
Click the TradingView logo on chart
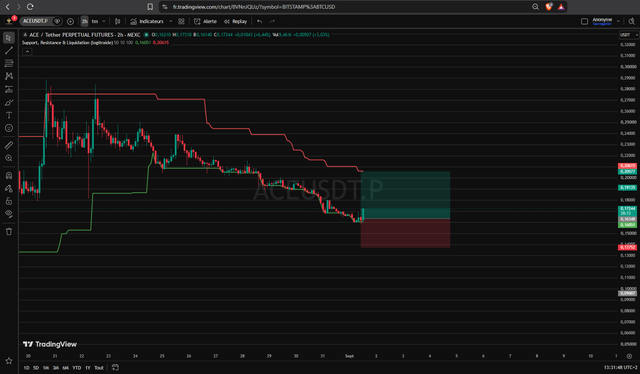50,344
